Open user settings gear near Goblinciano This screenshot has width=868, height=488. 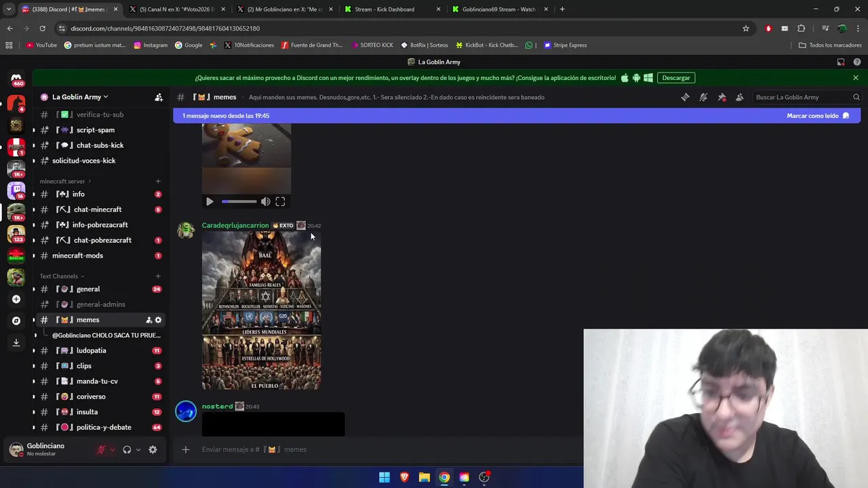click(x=153, y=449)
